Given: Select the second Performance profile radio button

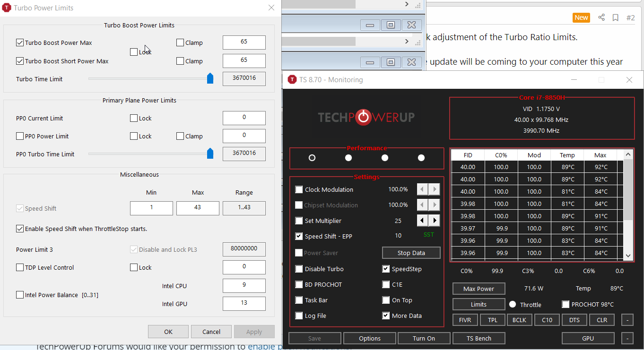Looking at the screenshot, I should point(348,158).
